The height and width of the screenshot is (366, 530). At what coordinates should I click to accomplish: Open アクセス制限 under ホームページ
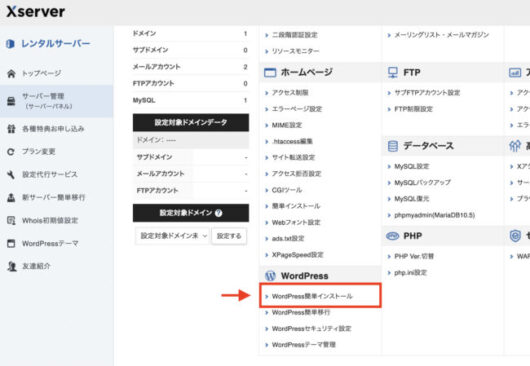(290, 93)
